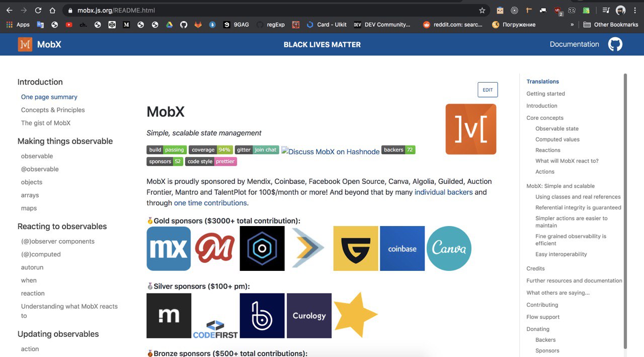Click the Mendix mx sponsor logo

pyautogui.click(x=169, y=248)
